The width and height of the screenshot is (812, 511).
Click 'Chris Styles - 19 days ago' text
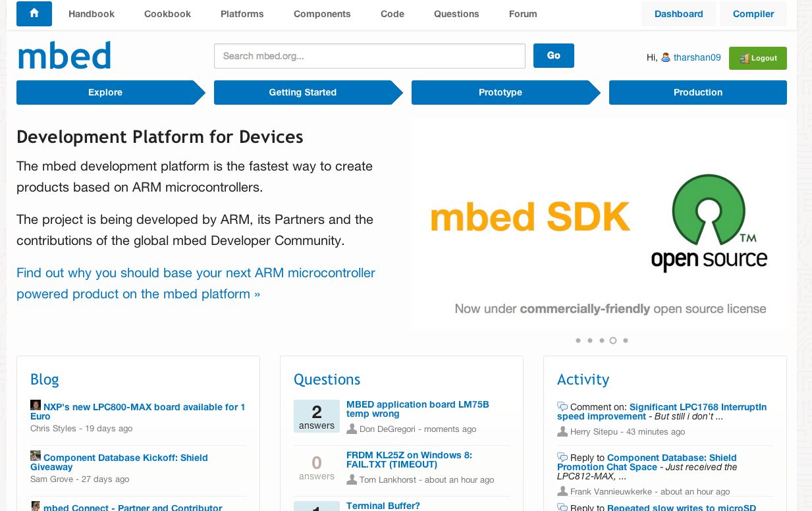coord(82,429)
